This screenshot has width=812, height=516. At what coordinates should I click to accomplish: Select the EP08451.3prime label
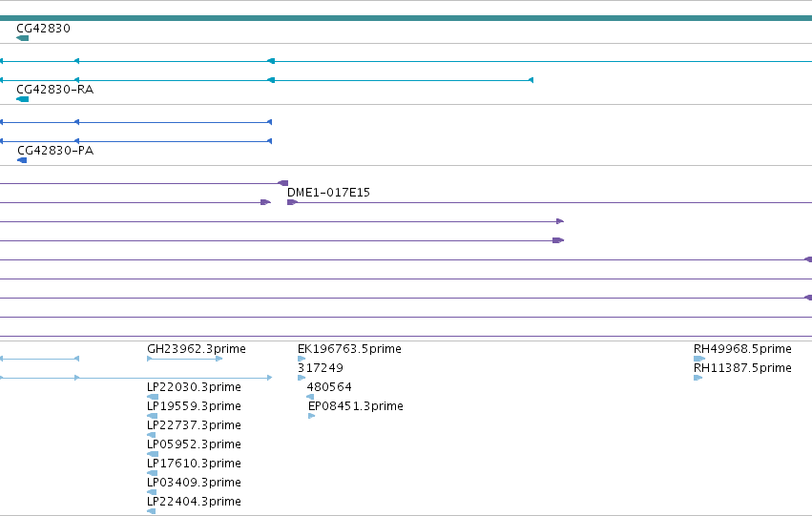356,406
